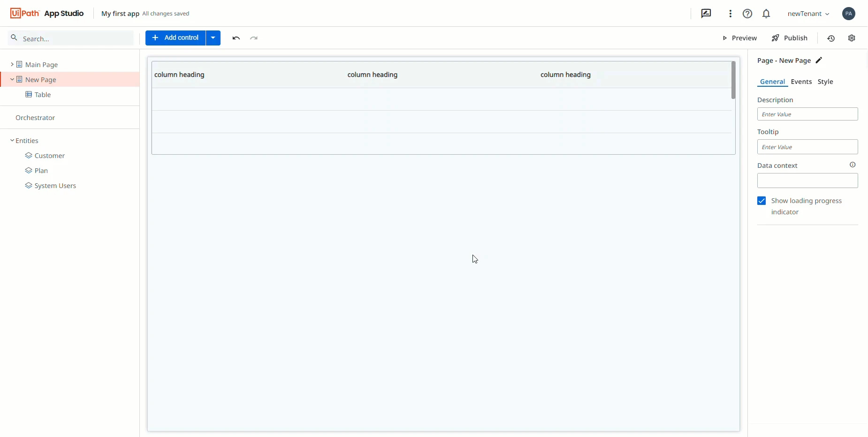868x437 pixels.
Task: Edit page name with pencil icon
Action: pos(819,60)
